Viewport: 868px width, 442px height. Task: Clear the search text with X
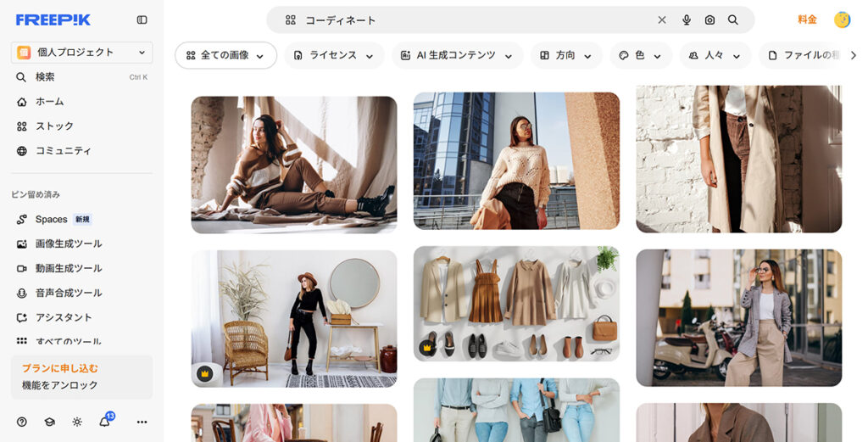point(661,20)
